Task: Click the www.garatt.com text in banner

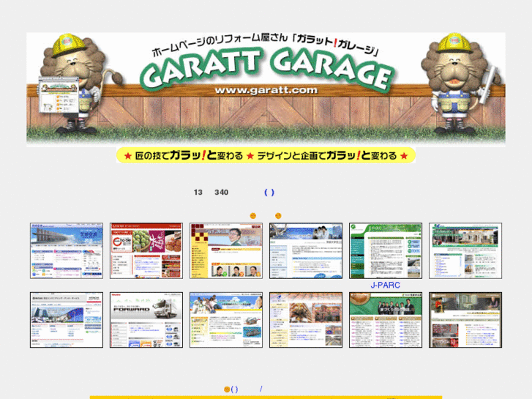Action: (x=266, y=90)
